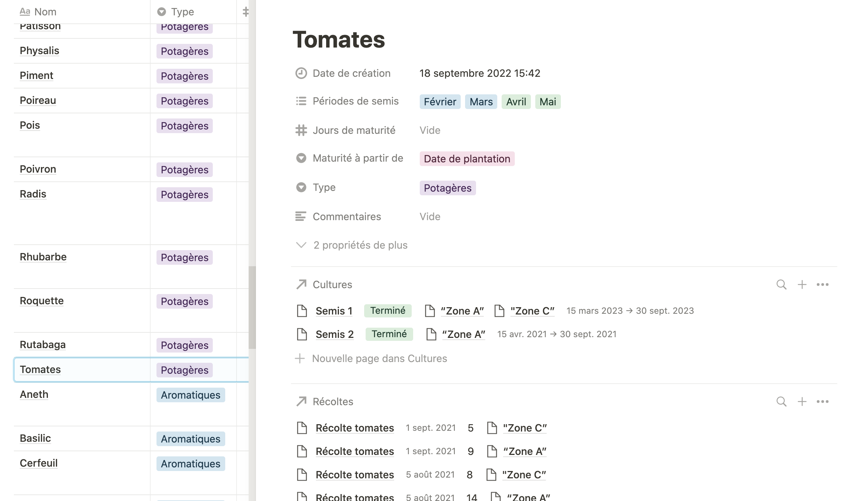Click the search icon in Récoltes section
Image resolution: width=868 pixels, height=501 pixels.
781,402
